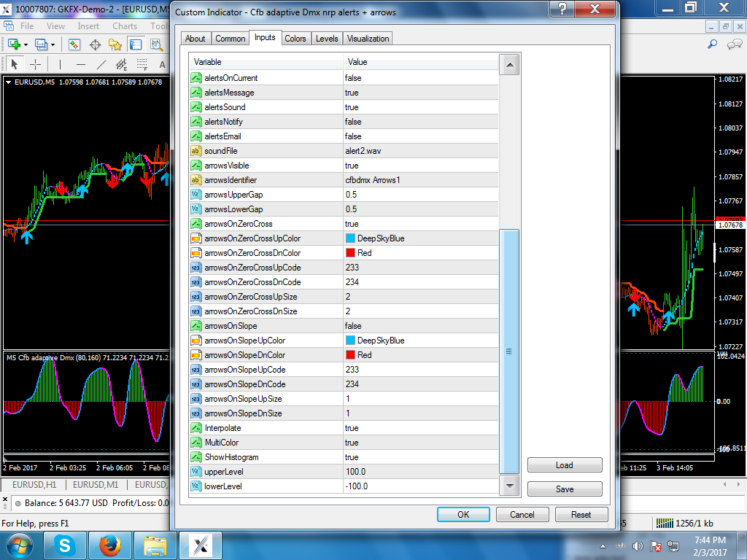Open the Insert menu

[x=88, y=26]
